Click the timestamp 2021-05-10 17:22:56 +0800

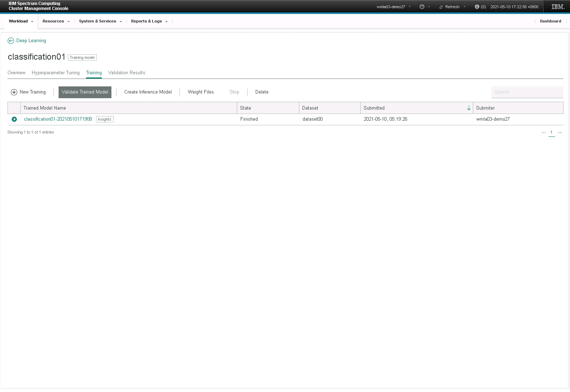[514, 7]
